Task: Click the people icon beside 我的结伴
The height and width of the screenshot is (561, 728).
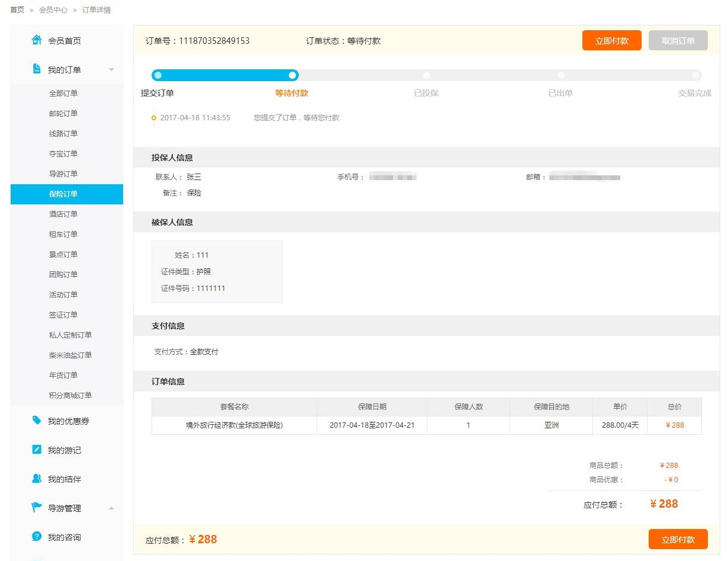Action: coord(37,479)
